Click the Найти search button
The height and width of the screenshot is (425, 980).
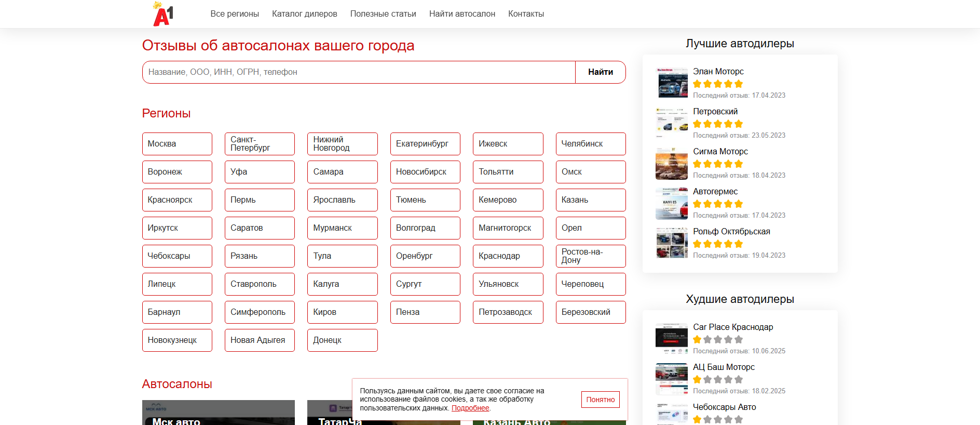point(601,72)
